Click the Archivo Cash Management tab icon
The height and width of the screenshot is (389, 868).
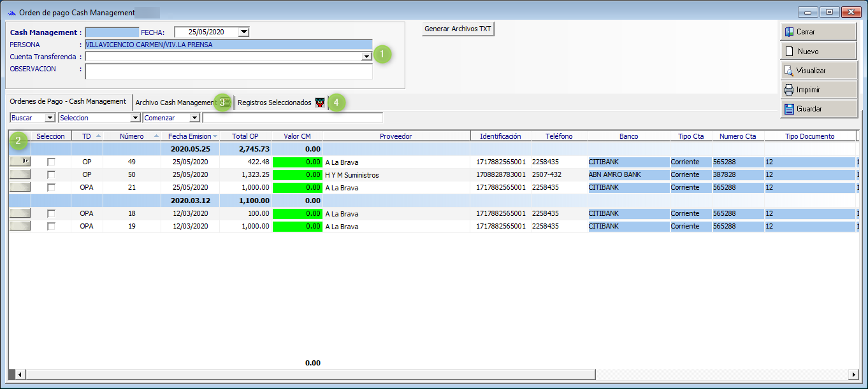[x=224, y=102]
